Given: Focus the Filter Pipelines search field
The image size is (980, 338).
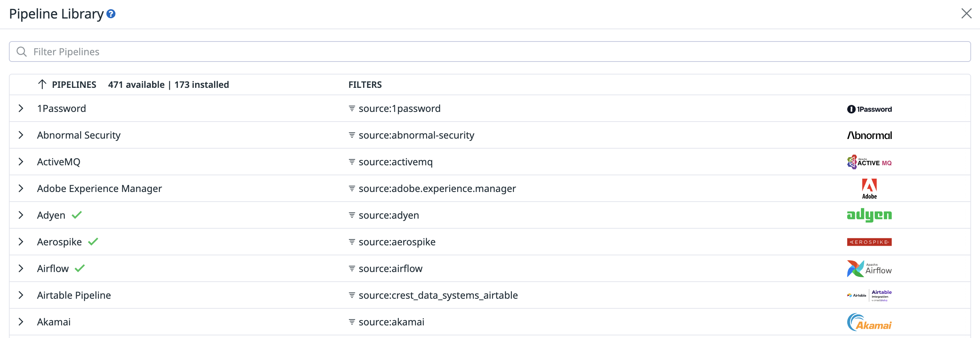Looking at the screenshot, I should point(489,52).
